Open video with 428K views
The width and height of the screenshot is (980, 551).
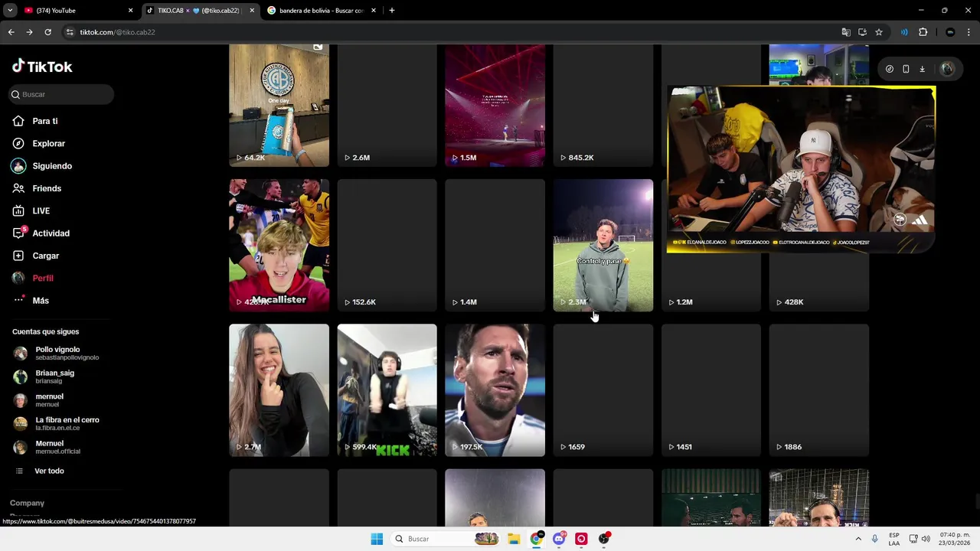(819, 282)
